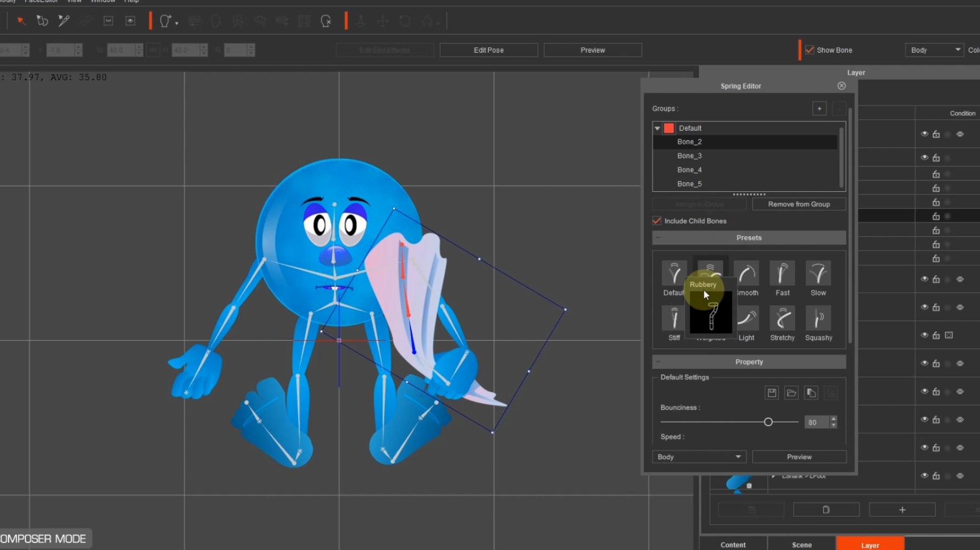Select Bone_4 in the groups list
This screenshot has height=550, width=980.
click(745, 170)
